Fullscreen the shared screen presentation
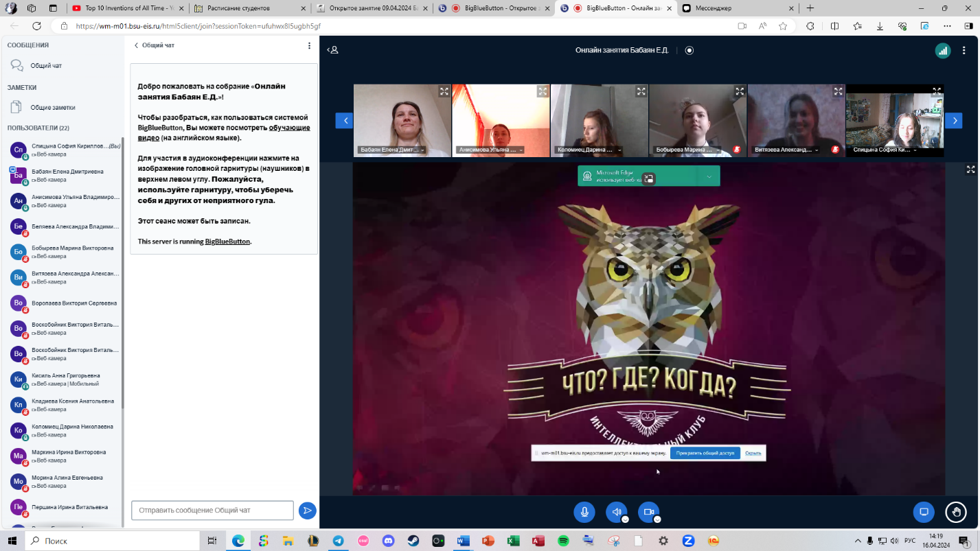This screenshot has height=551, width=980. 970,169
